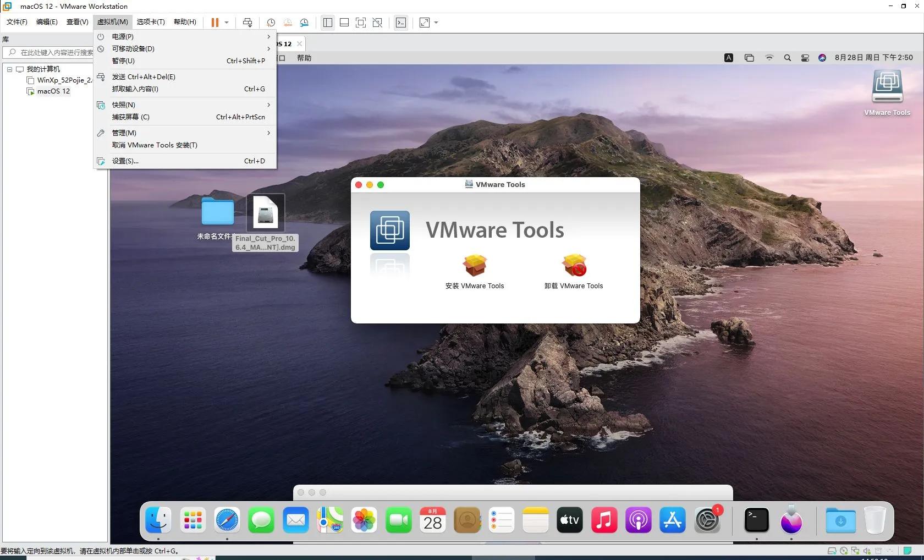Open the 文件(F) menu

[16, 22]
